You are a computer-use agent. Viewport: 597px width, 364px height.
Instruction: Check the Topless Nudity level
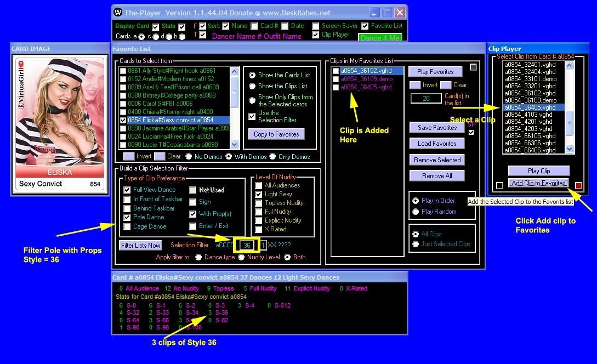[x=259, y=203]
